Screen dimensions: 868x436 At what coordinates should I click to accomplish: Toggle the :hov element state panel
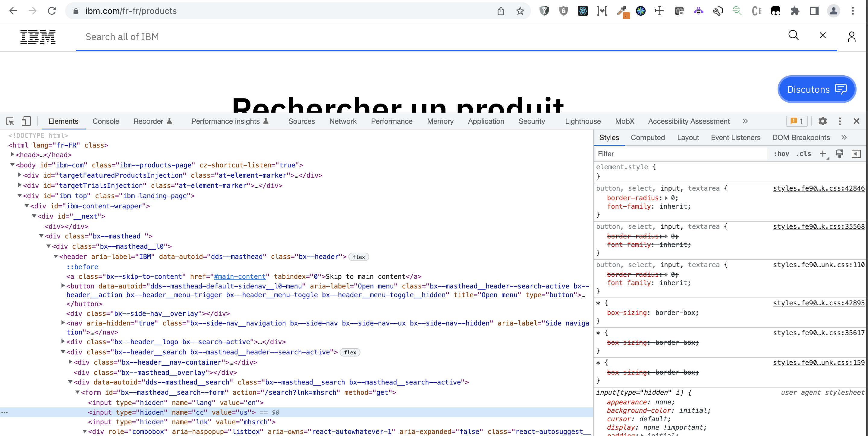781,154
